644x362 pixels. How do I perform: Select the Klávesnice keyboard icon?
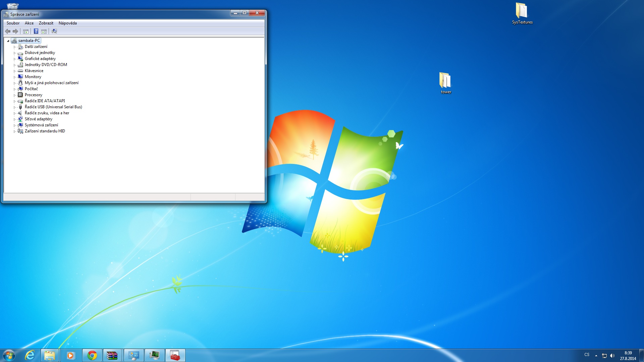(20, 71)
